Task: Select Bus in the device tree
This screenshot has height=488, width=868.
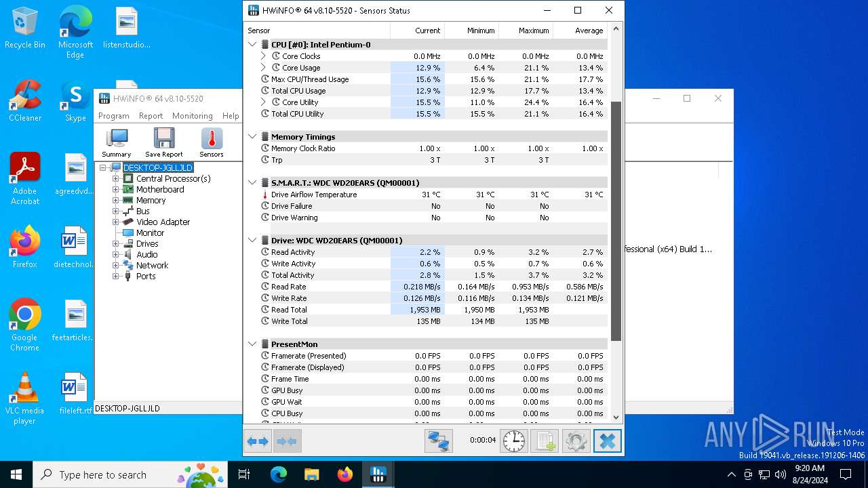Action: coord(142,211)
